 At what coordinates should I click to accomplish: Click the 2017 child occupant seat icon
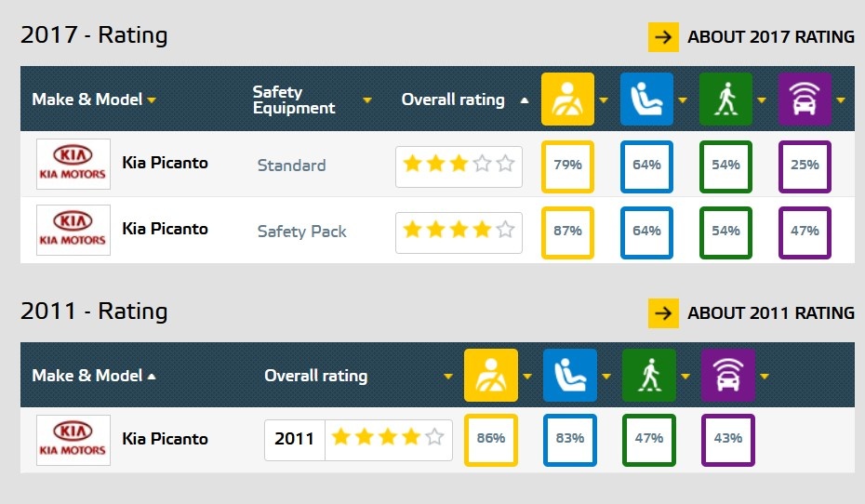pos(646,99)
